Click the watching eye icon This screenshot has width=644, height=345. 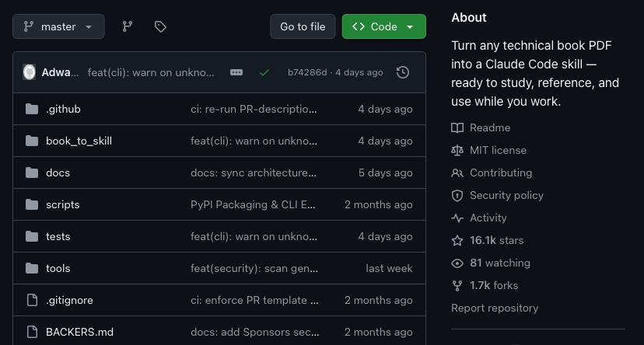click(457, 263)
